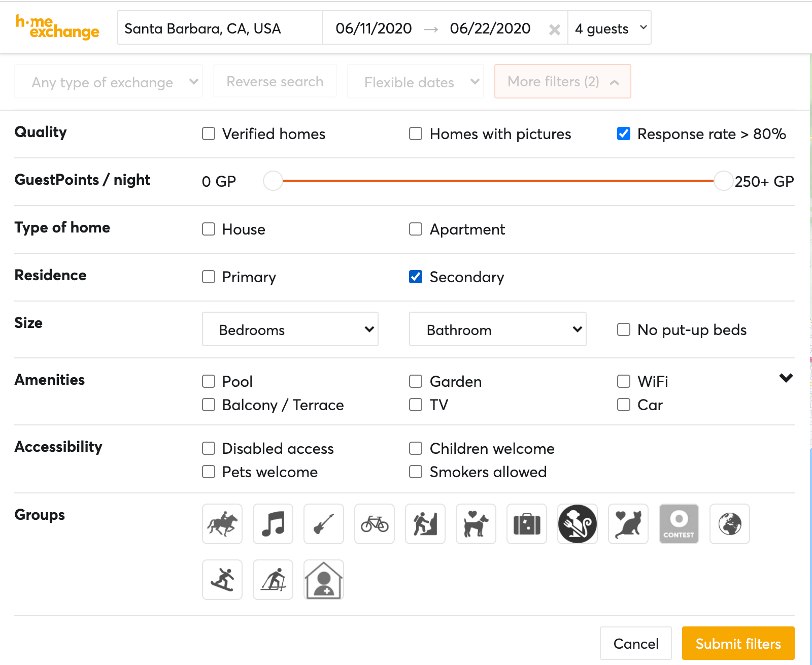Open the Reverse search filter
The height and width of the screenshot is (665, 812).
[275, 81]
